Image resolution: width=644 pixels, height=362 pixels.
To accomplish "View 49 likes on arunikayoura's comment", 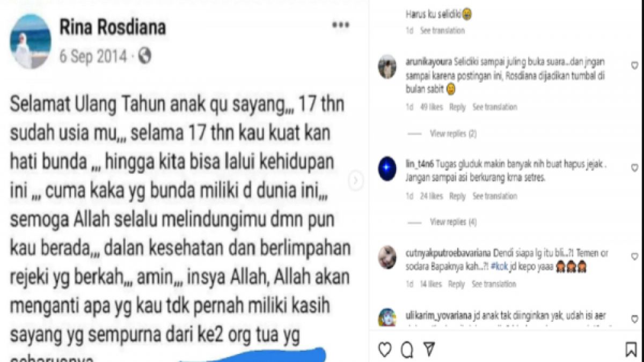I will click(431, 107).
